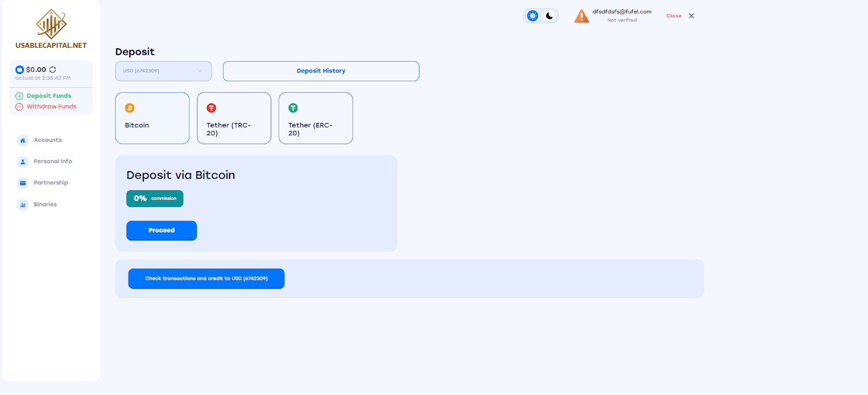Open Personal Info from the sidebar
Image resolution: width=868 pixels, height=395 pixels.
coord(53,161)
